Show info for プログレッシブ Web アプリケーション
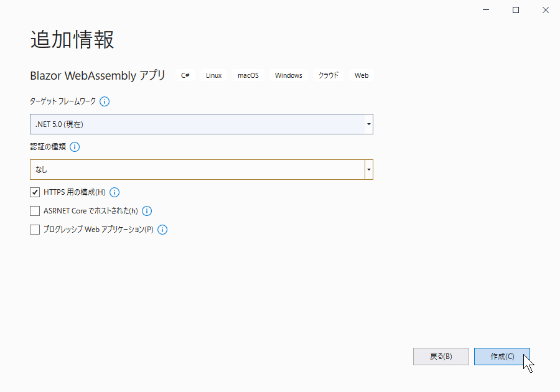 (x=162, y=230)
